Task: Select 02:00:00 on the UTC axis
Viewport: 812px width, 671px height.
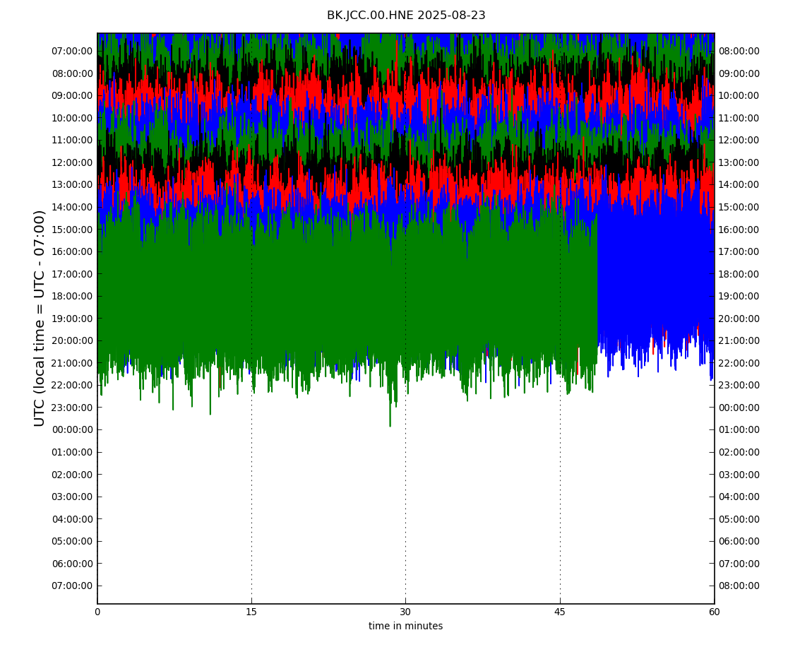Action: 72,474
